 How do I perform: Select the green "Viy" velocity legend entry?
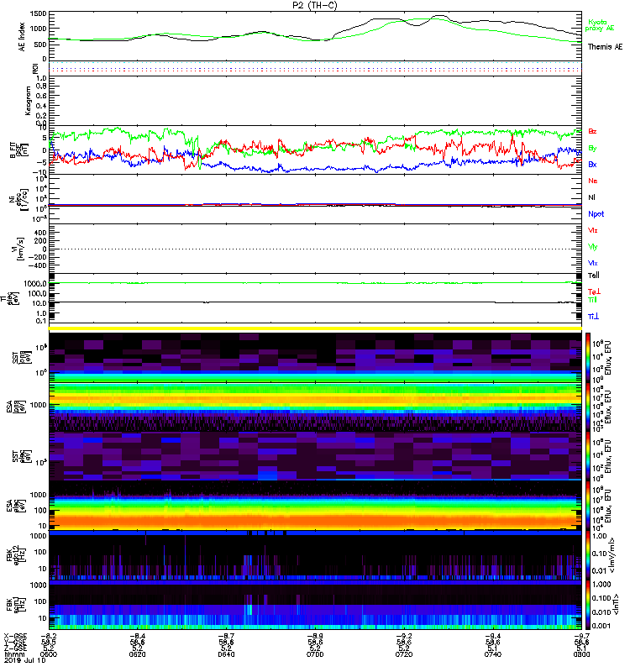tap(593, 247)
